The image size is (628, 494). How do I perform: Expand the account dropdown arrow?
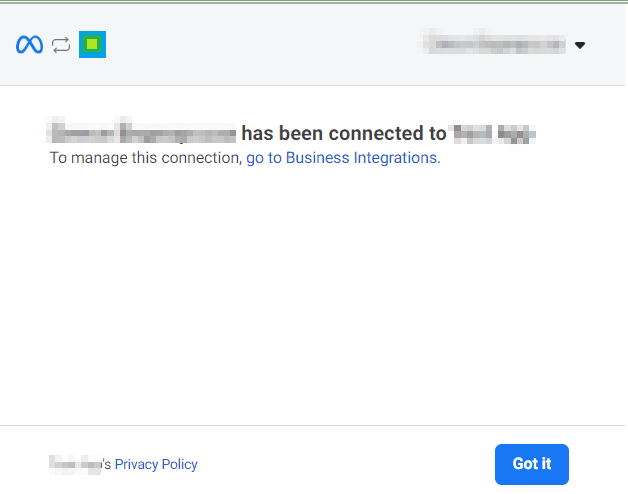click(580, 45)
